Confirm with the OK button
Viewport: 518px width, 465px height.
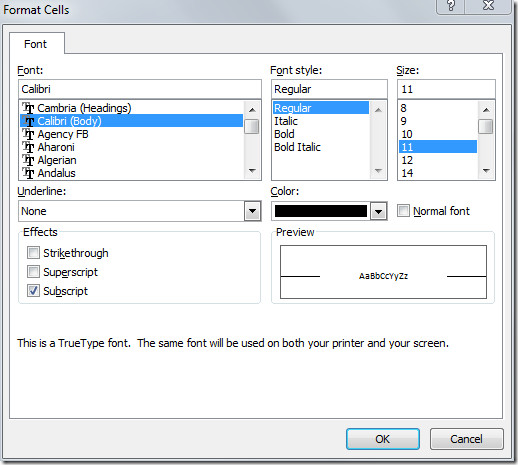click(383, 439)
